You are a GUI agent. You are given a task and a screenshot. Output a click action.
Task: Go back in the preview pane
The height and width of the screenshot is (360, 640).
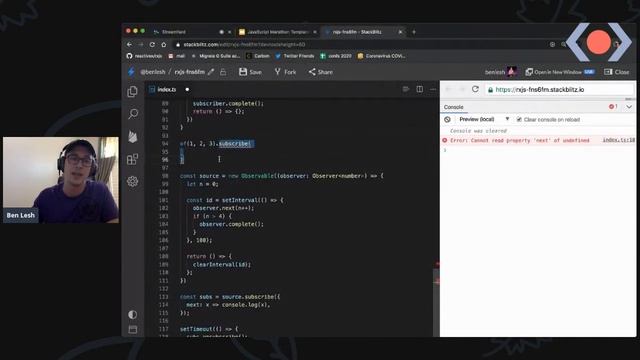click(449, 89)
